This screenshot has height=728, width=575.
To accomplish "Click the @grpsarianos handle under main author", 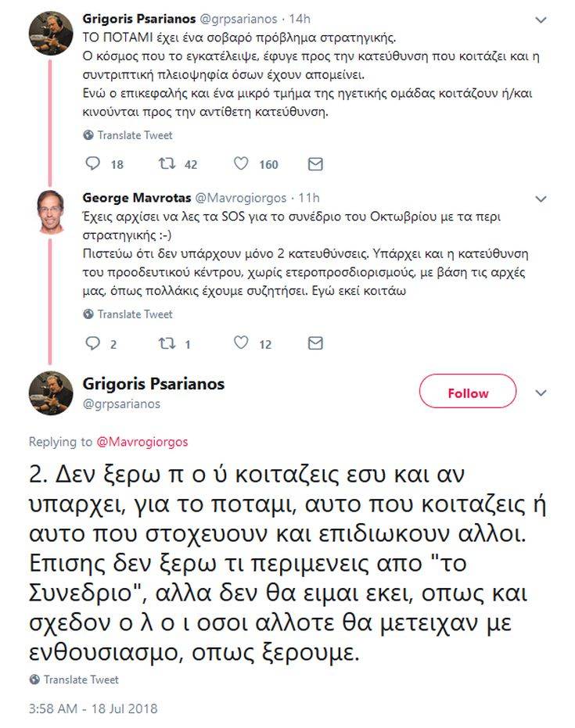I will coord(121,403).
